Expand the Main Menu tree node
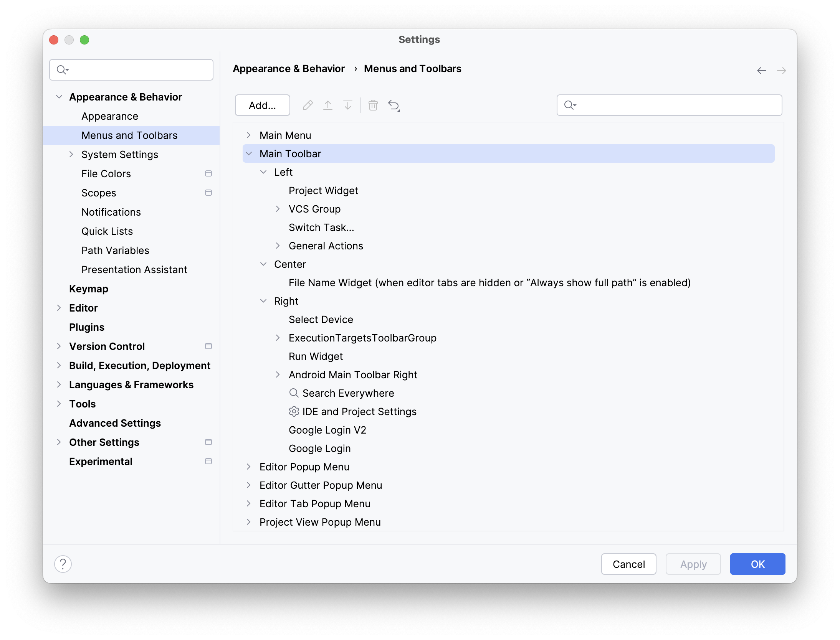The image size is (840, 640). click(x=248, y=135)
